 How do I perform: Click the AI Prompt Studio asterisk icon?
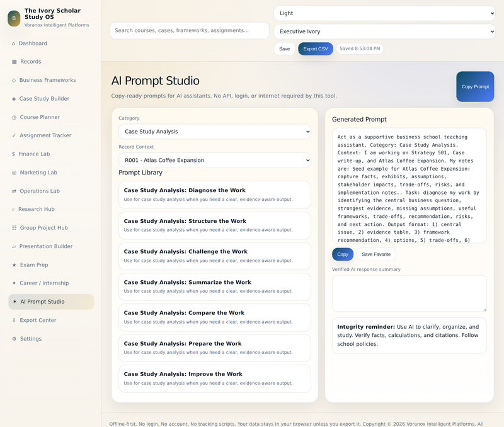tap(14, 302)
